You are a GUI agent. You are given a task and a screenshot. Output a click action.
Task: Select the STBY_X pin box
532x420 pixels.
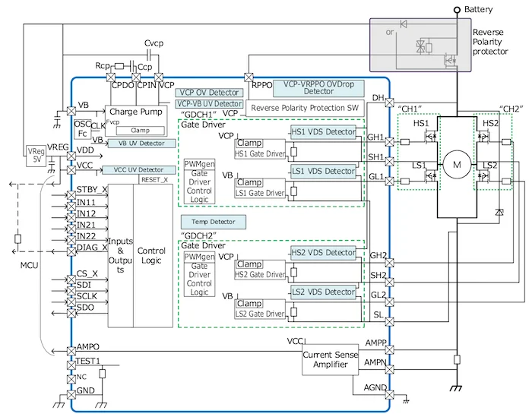coord(71,191)
